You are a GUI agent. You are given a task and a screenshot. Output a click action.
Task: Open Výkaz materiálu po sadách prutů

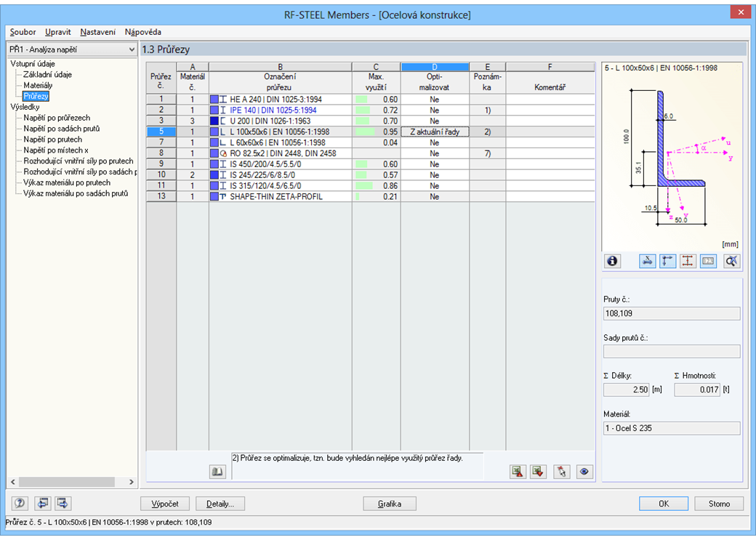point(76,193)
